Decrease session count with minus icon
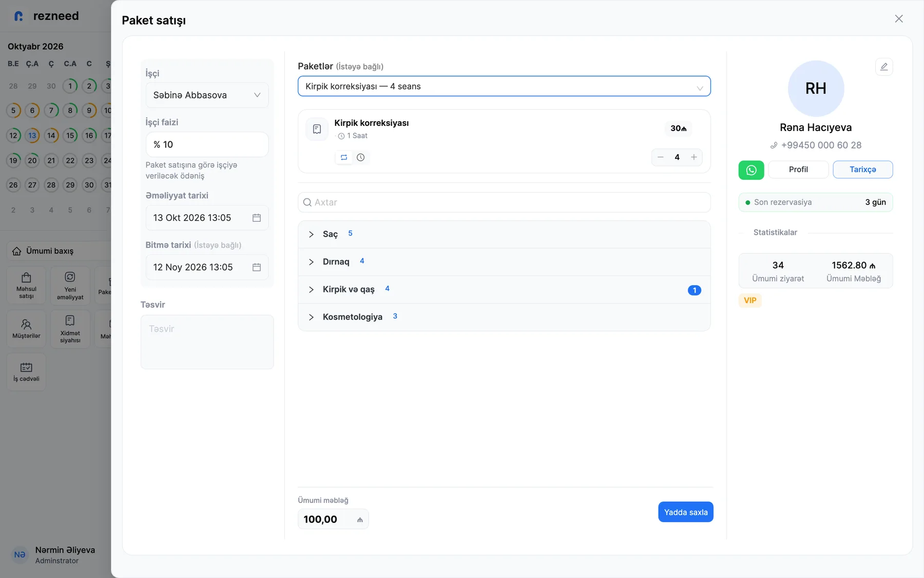Screen dimensions: 924x578 [x=661, y=157]
